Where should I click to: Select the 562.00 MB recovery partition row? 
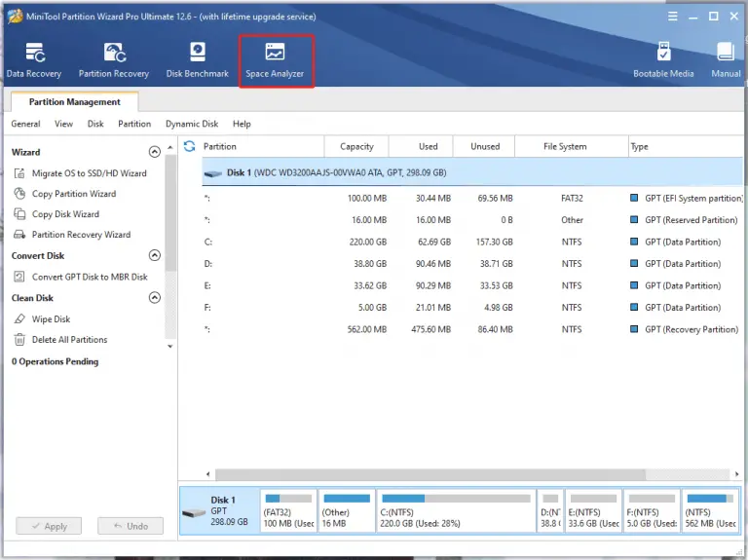coord(472,329)
